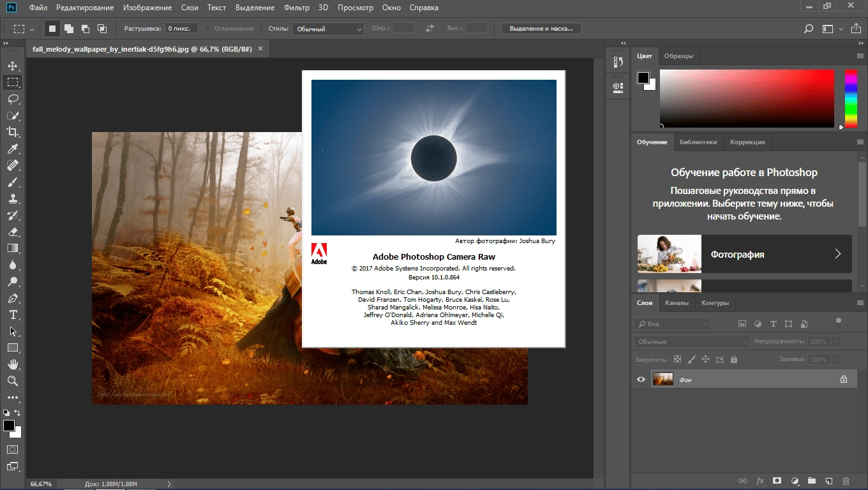Open the search icon in options bar
Image resolution: width=868 pixels, height=490 pixels.
pyautogui.click(x=809, y=29)
